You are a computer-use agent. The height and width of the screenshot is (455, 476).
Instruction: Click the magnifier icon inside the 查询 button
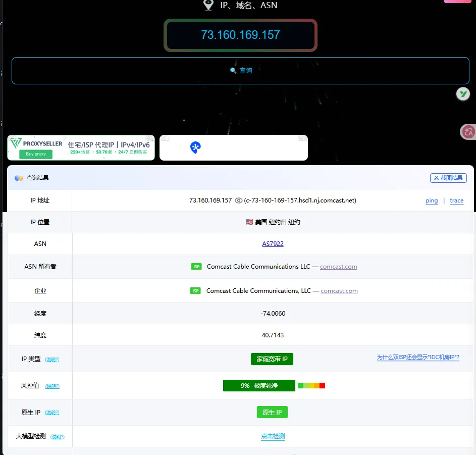(x=232, y=70)
